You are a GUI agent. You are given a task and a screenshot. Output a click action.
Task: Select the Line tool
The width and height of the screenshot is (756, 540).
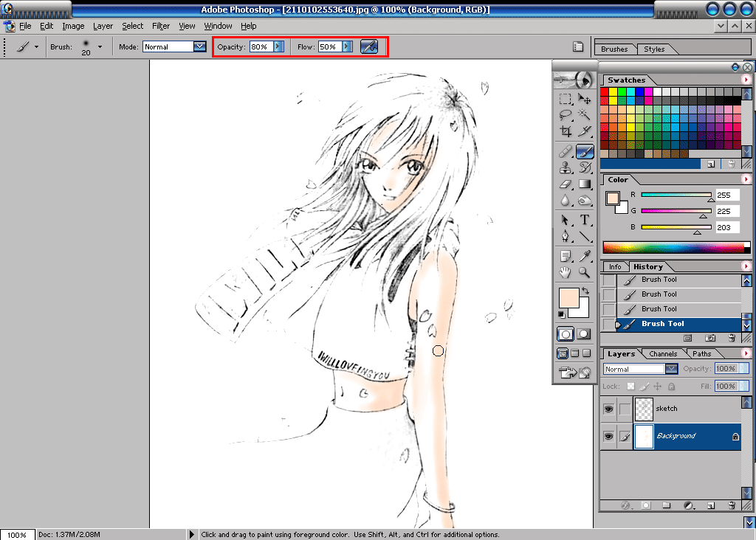tap(585, 236)
